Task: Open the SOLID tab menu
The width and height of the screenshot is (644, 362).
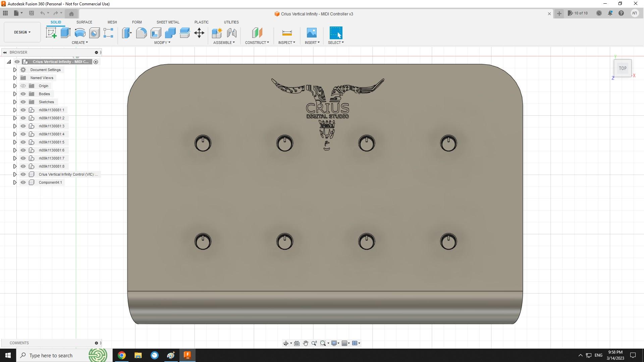Action: 55,22
